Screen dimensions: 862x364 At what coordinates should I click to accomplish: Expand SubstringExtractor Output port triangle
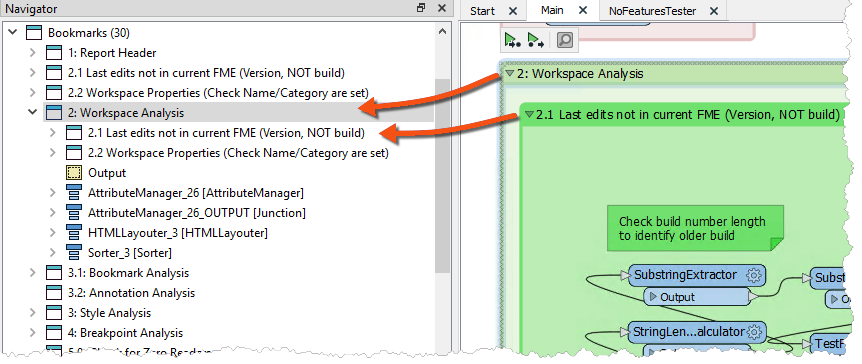click(x=653, y=297)
